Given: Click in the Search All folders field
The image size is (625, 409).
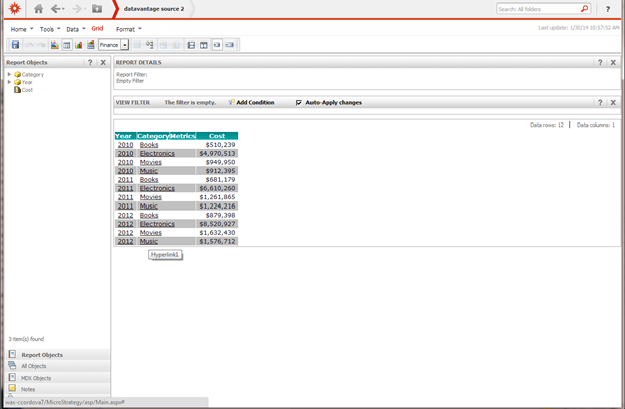Looking at the screenshot, I should pos(538,9).
